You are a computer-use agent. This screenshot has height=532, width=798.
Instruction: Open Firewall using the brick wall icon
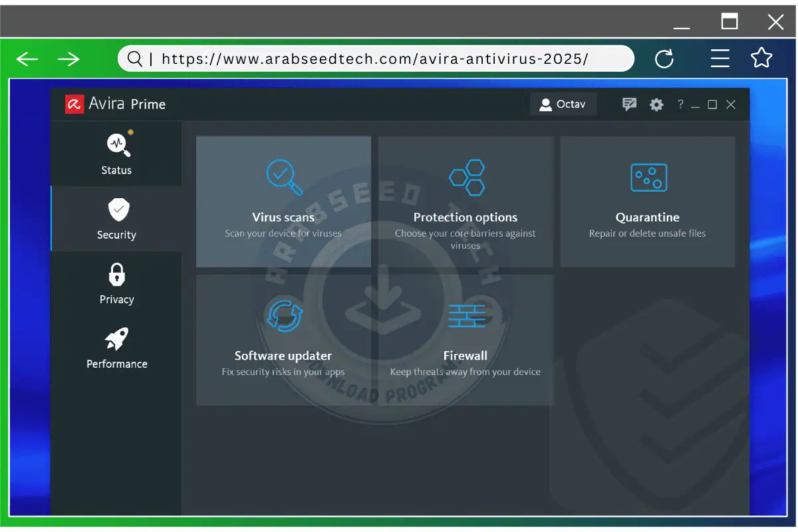pyautogui.click(x=466, y=315)
